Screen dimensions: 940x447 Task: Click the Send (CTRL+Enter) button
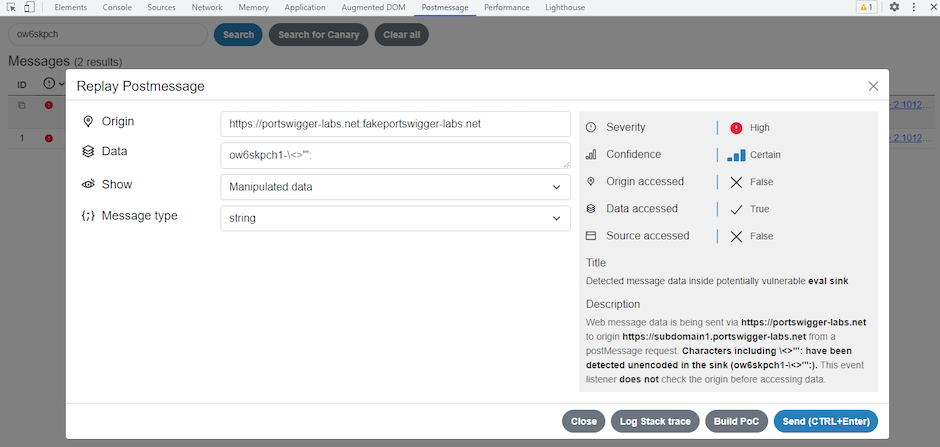point(826,421)
